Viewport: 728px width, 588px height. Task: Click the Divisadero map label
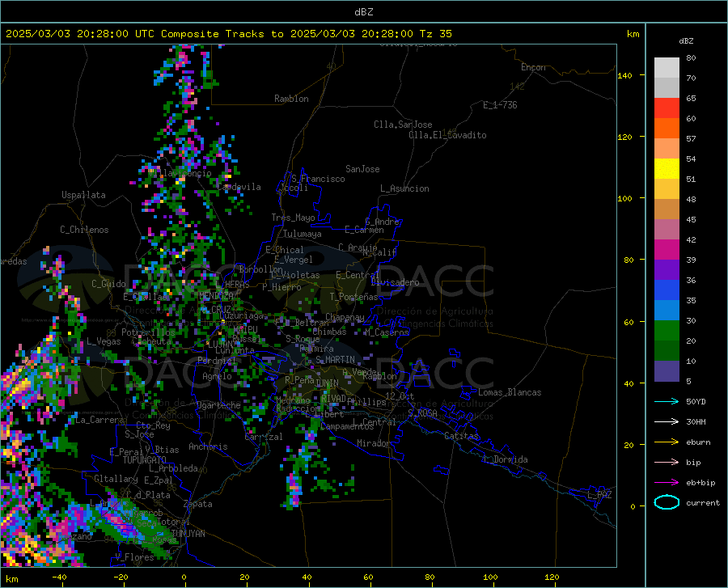tap(395, 282)
